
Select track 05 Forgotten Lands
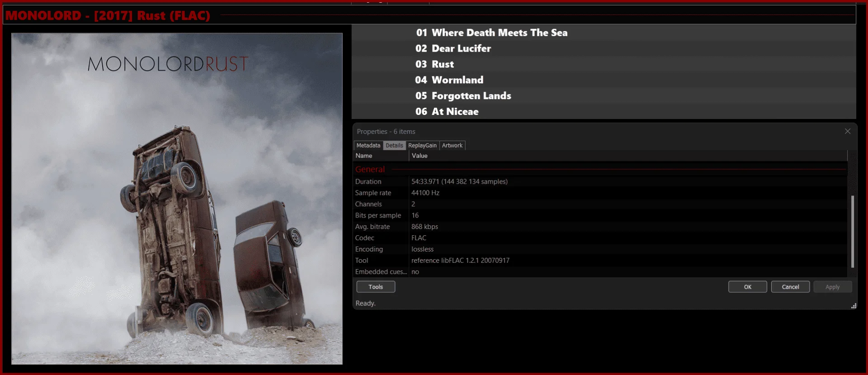point(604,96)
